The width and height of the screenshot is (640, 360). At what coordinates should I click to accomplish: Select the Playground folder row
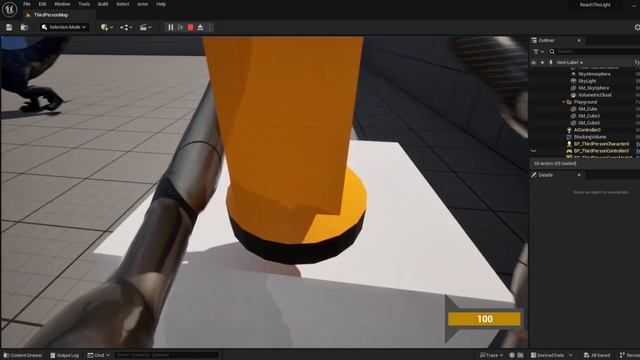point(585,102)
